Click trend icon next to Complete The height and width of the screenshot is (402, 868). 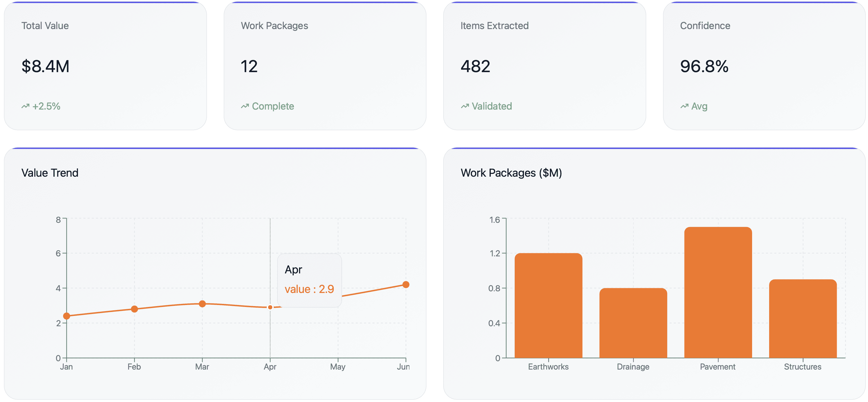[x=245, y=106]
